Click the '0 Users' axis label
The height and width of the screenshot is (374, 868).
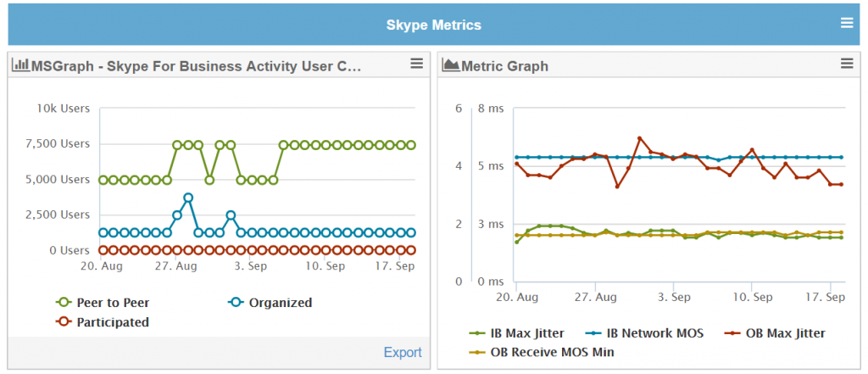pos(68,250)
